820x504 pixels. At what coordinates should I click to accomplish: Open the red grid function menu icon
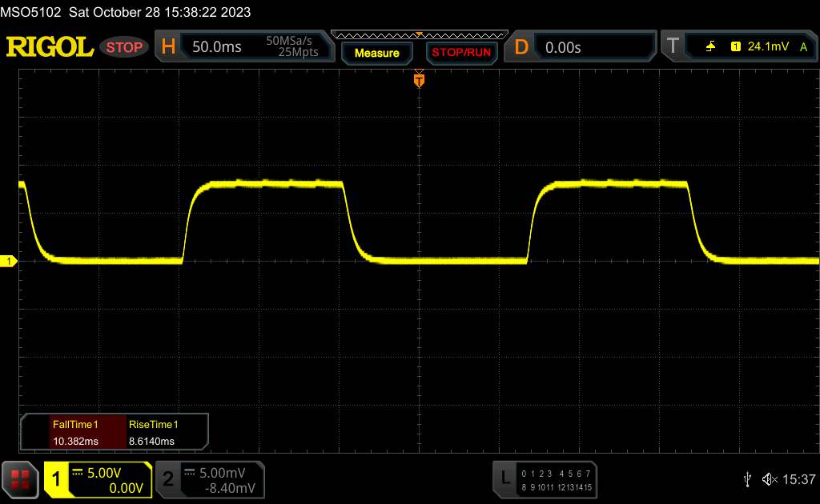21,479
